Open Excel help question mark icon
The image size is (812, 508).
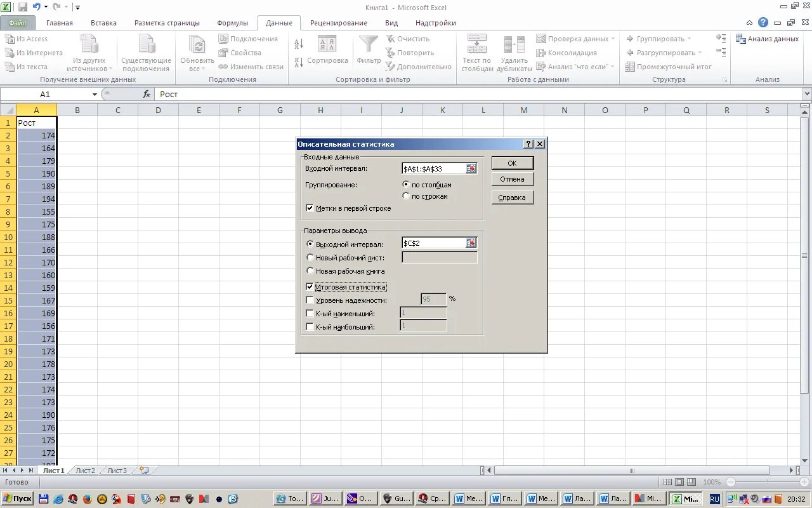click(x=763, y=22)
